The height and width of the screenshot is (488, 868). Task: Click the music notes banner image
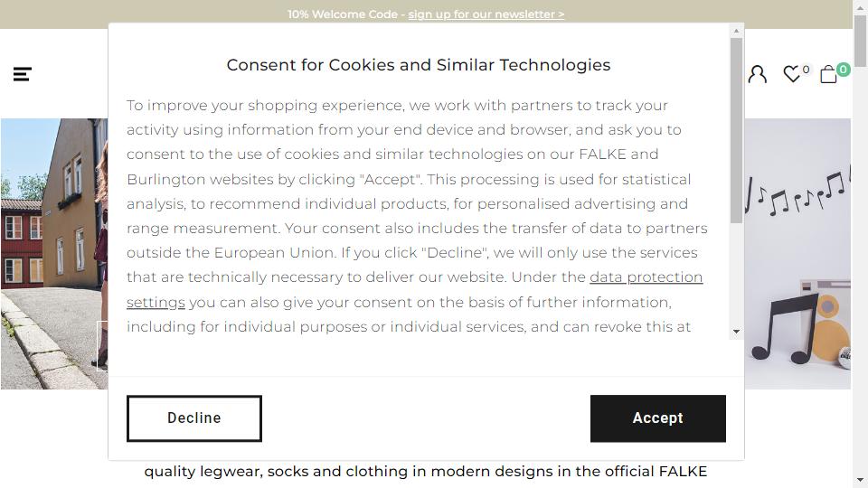tap(797, 253)
